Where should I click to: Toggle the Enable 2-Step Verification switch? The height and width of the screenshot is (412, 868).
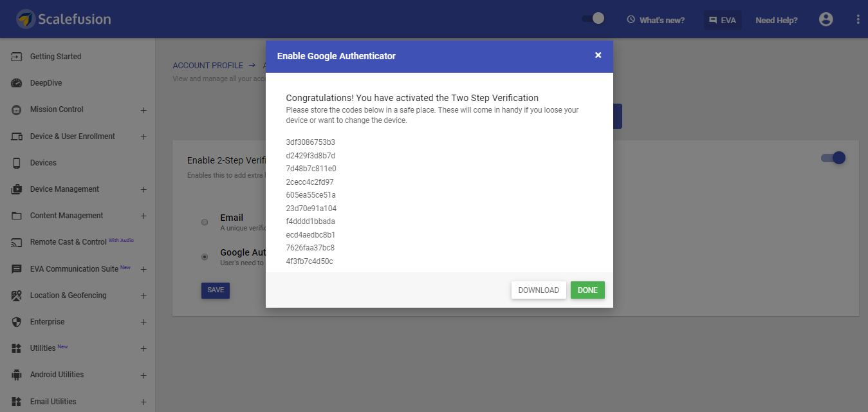(833, 158)
